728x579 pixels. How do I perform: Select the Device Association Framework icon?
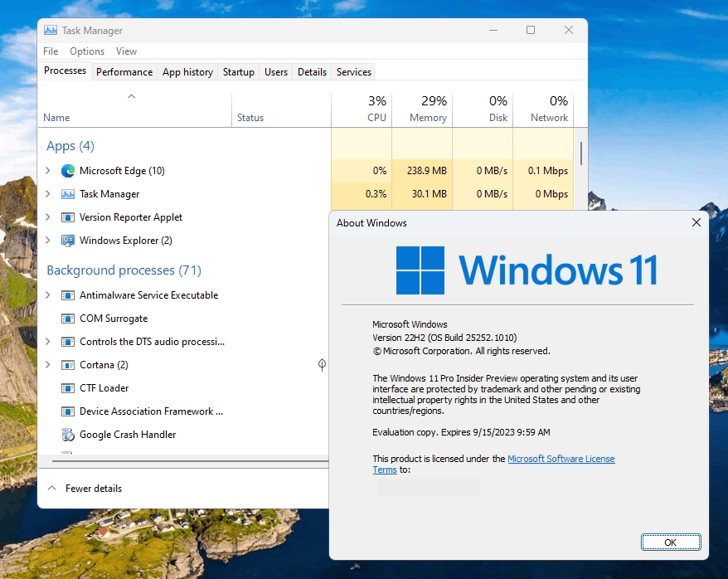(x=69, y=411)
